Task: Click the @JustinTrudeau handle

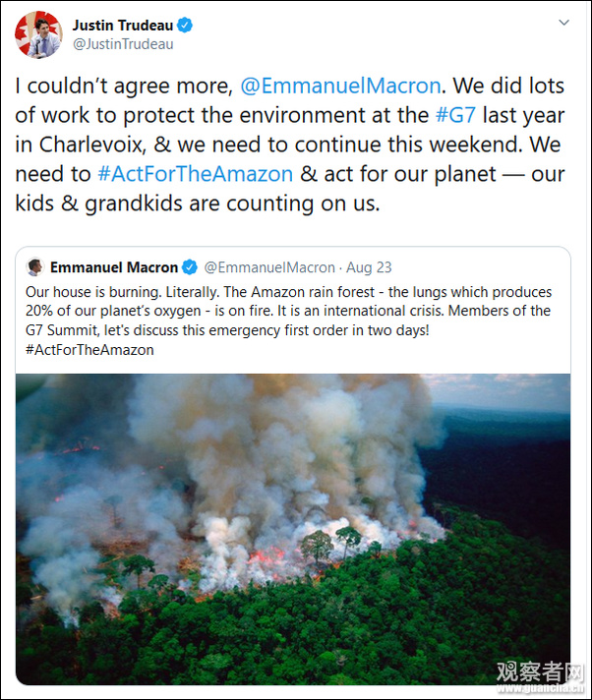Action: (123, 43)
